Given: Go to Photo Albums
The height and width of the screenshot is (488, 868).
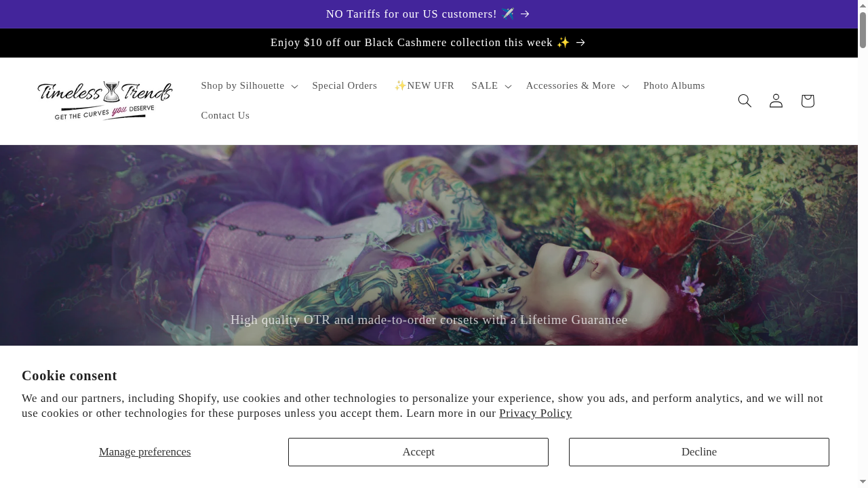Looking at the screenshot, I should coord(674,85).
